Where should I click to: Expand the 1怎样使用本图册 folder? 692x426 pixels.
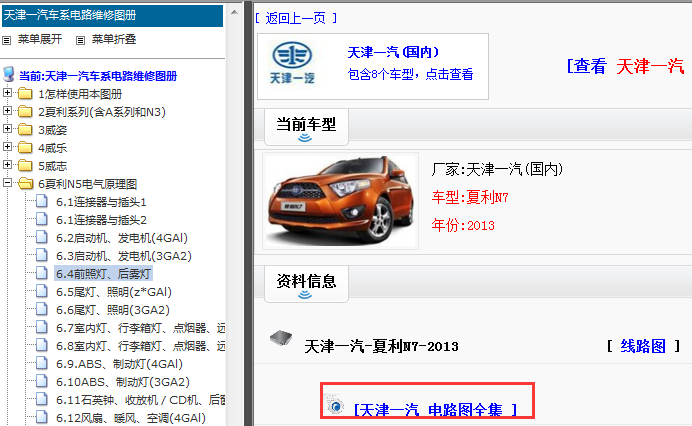[x=7, y=93]
